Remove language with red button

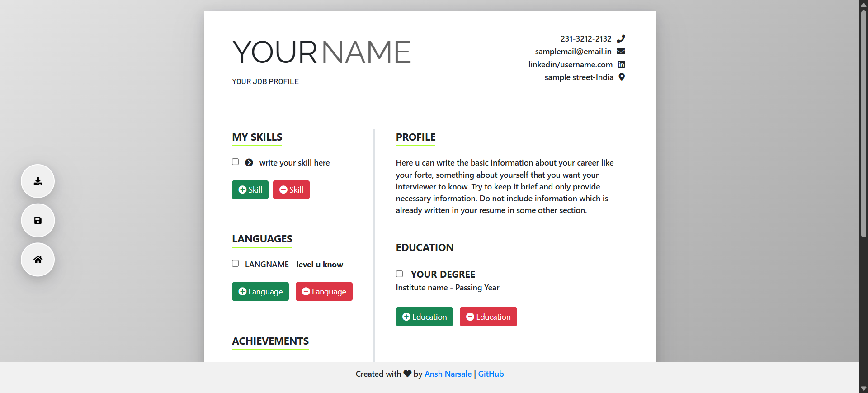pos(324,292)
